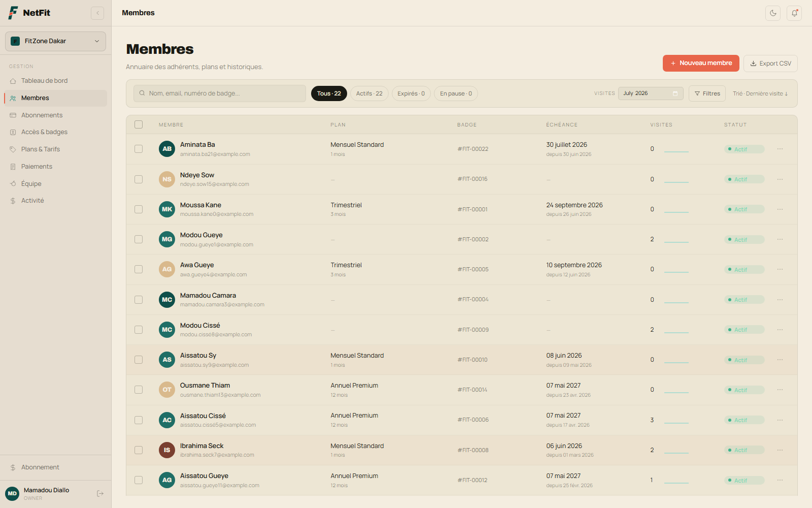812x508 pixels.
Task: Click the NS avatar of Ndeye Sow
Action: pos(167,179)
